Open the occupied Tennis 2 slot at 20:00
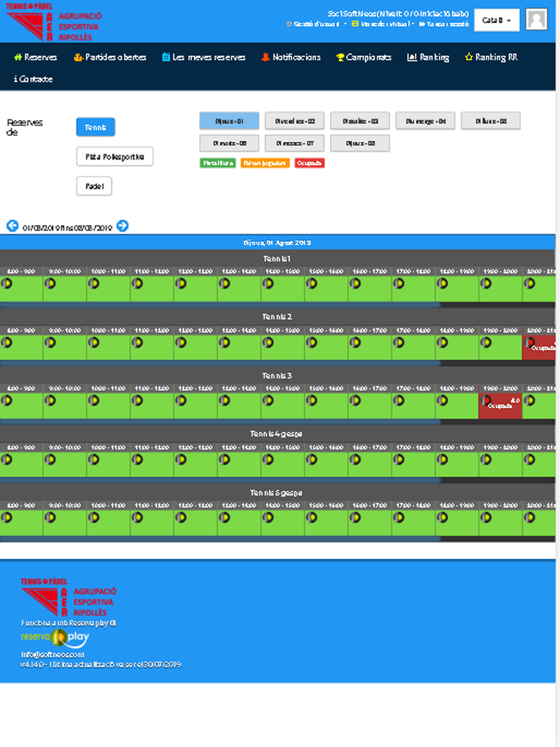The image size is (560, 747). tap(539, 348)
